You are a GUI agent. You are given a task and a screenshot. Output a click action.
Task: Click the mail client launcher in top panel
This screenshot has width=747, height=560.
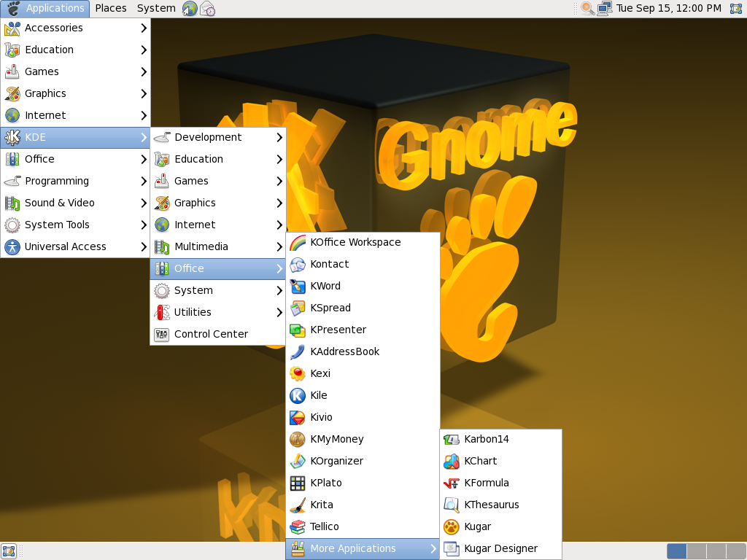207,9
